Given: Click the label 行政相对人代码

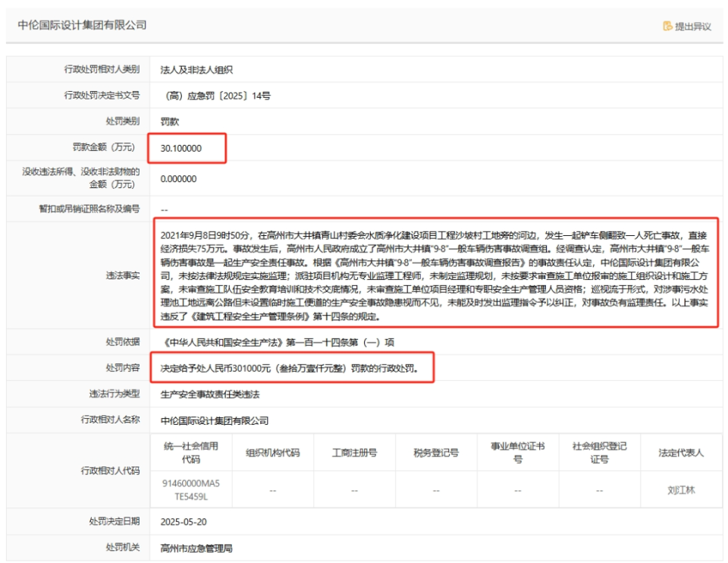Looking at the screenshot, I should tap(110, 470).
